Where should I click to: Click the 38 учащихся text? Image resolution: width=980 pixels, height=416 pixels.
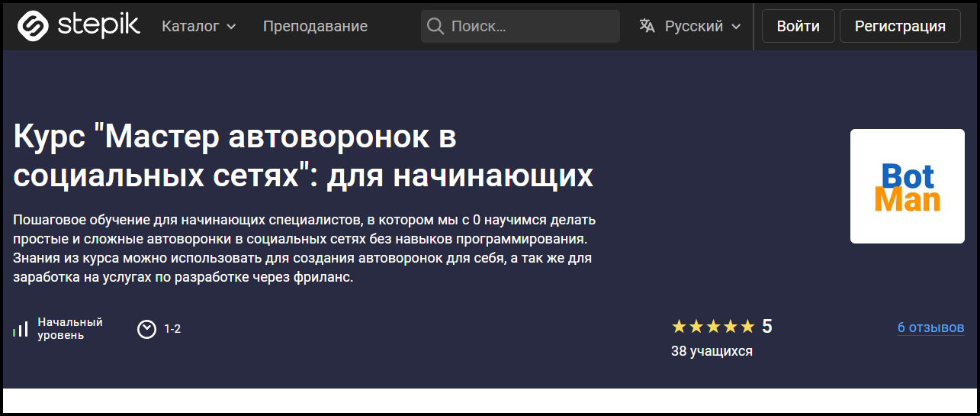[x=712, y=351]
